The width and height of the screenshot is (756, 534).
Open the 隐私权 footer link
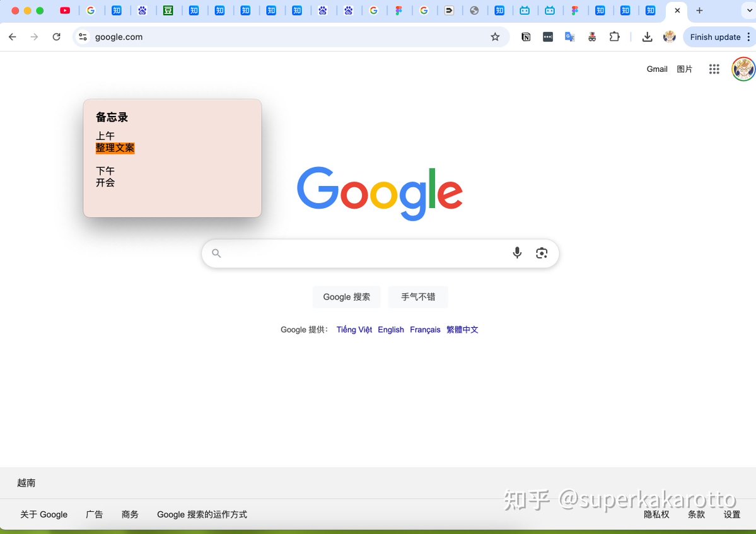(656, 514)
